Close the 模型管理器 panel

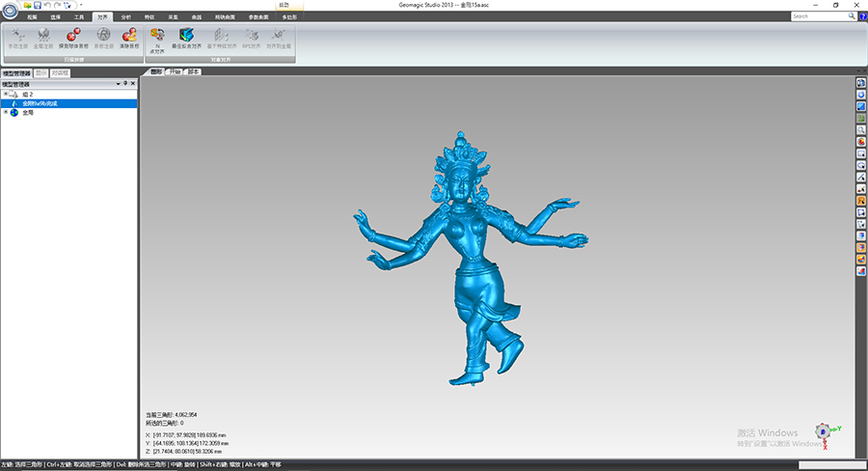(133, 83)
